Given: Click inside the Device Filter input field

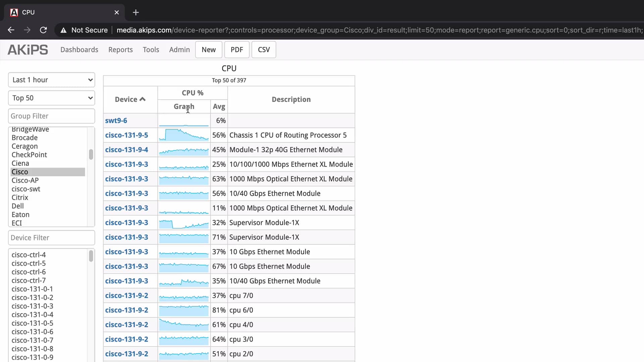Looking at the screenshot, I should (51, 237).
